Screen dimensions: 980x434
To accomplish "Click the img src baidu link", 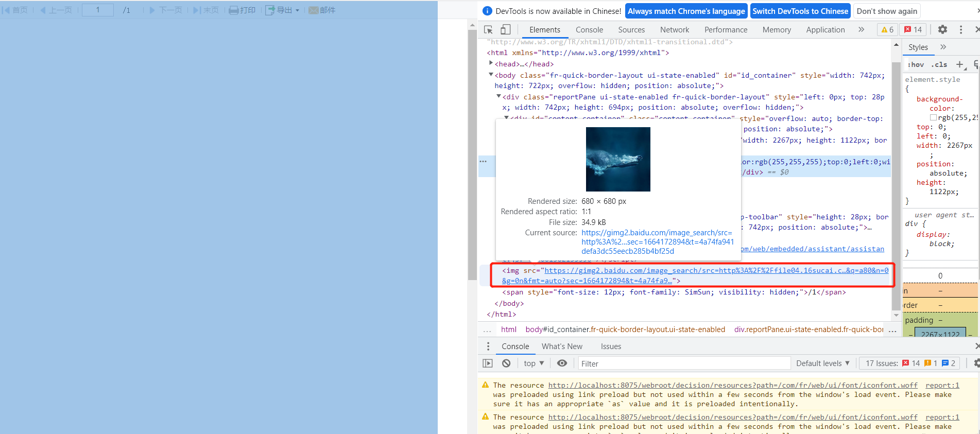I will [x=695, y=275].
